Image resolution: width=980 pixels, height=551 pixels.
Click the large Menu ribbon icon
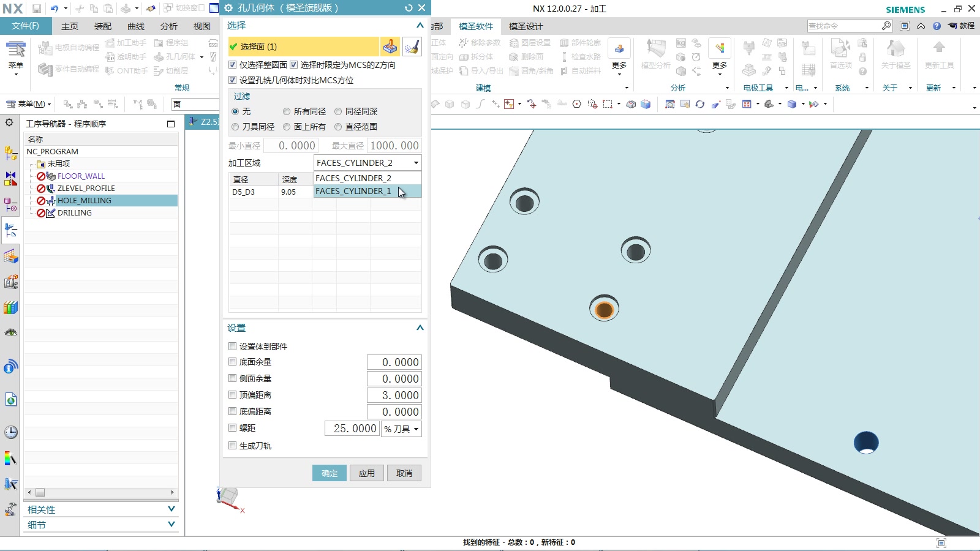click(x=15, y=56)
